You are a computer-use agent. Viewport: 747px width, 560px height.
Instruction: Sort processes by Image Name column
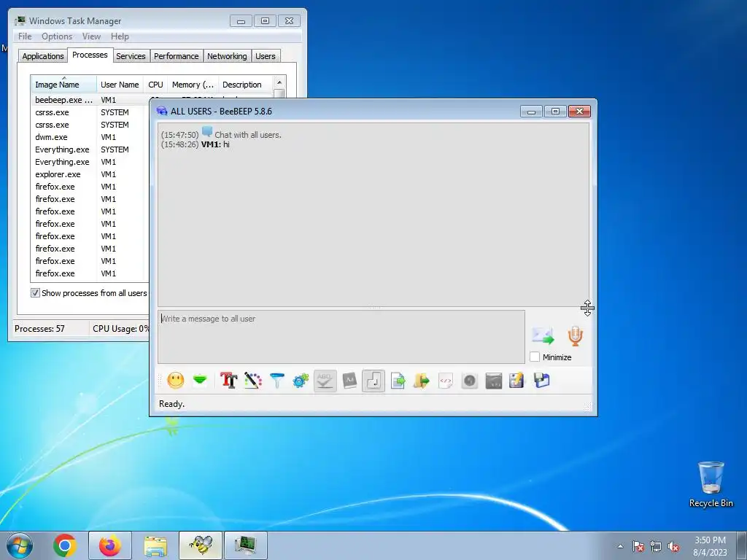coord(64,85)
